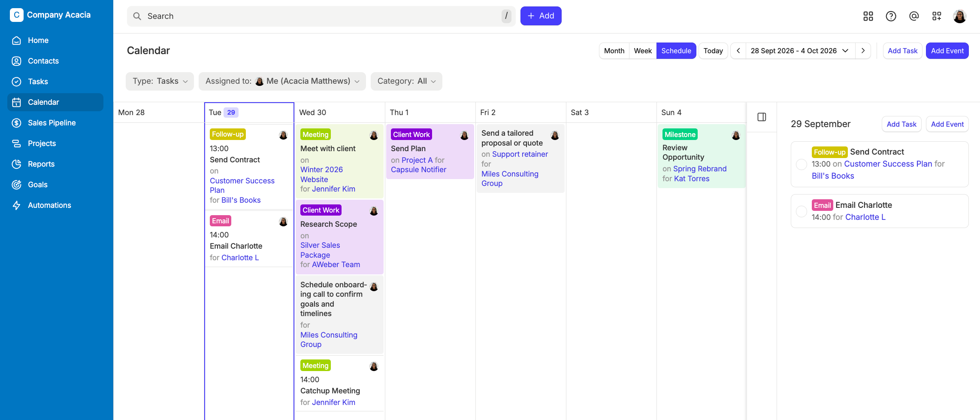Click the Follow-up tag on Tuesday
The height and width of the screenshot is (420, 980).
[227, 134]
